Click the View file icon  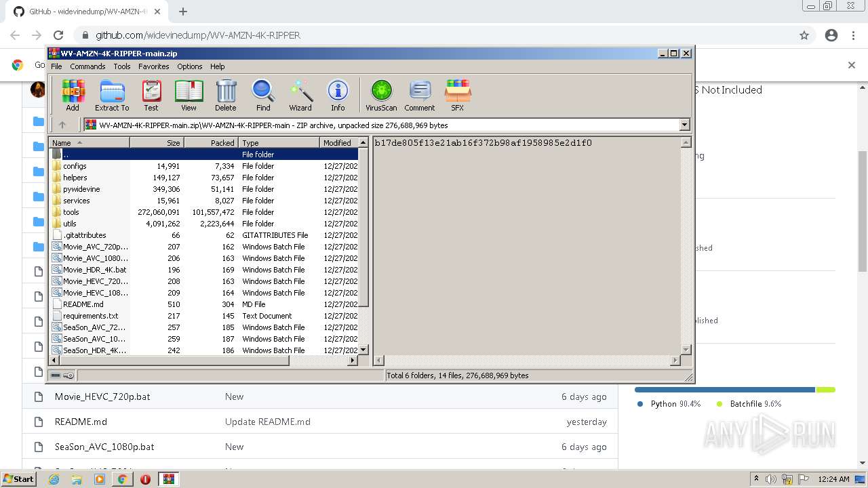[x=189, y=95]
